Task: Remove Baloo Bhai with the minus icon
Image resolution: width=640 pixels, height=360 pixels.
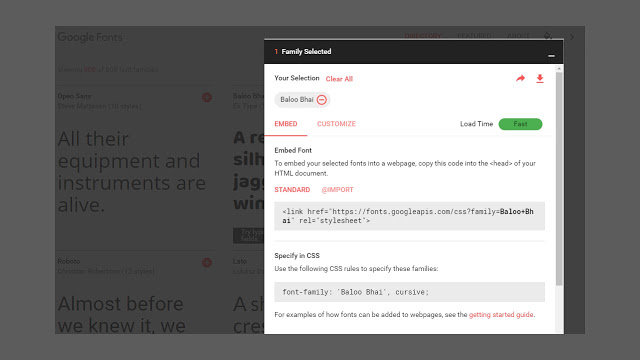Action: pyautogui.click(x=322, y=100)
